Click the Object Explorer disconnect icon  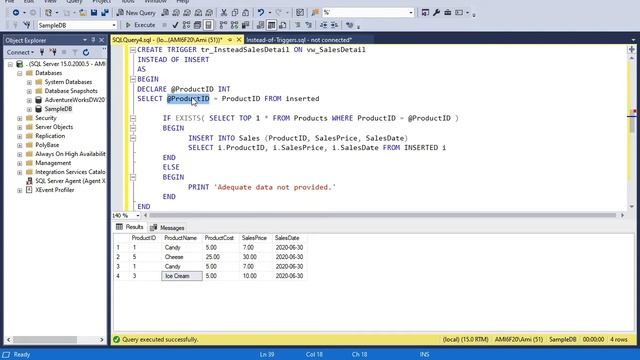pos(53,52)
